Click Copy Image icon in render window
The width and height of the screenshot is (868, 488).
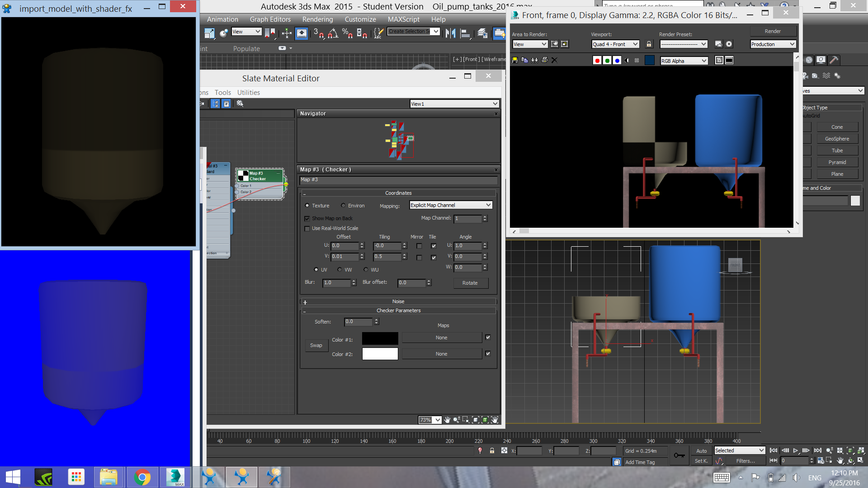524,60
